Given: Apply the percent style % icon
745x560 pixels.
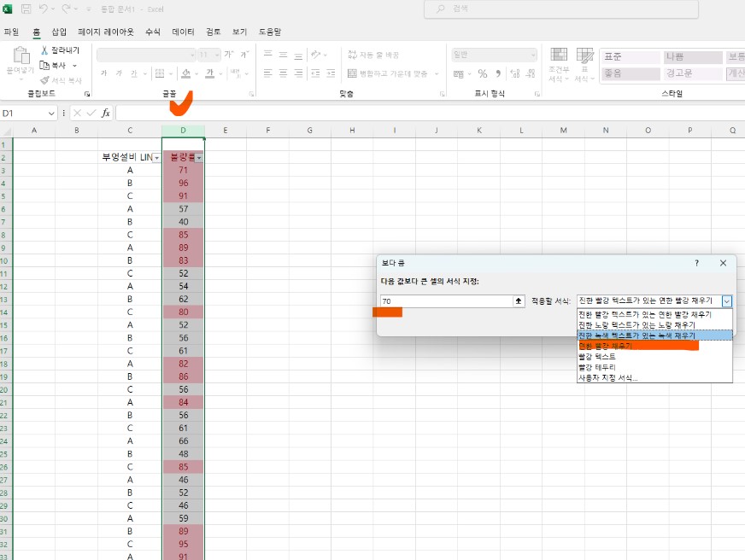Looking at the screenshot, I should coord(481,74).
